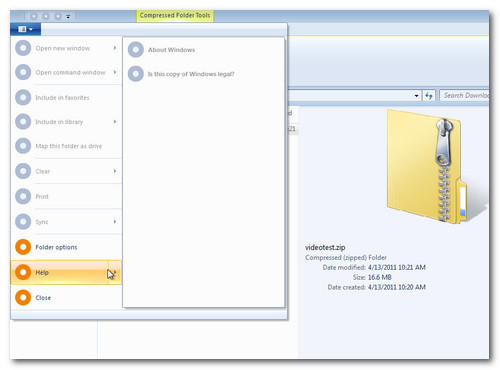Select Include in library entry
The height and width of the screenshot is (370, 500).
click(x=66, y=122)
